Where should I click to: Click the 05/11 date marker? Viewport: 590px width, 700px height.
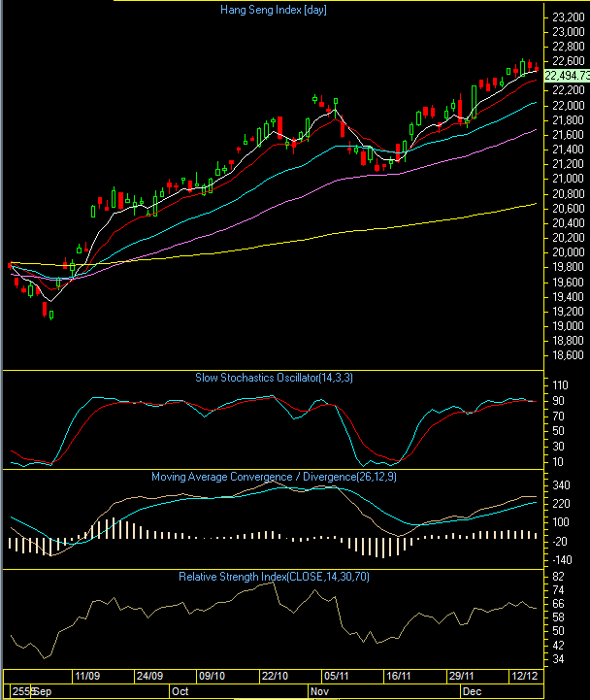337,676
